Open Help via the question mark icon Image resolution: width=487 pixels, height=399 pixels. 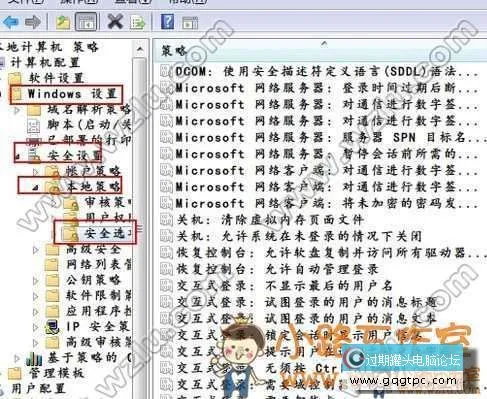(167, 21)
